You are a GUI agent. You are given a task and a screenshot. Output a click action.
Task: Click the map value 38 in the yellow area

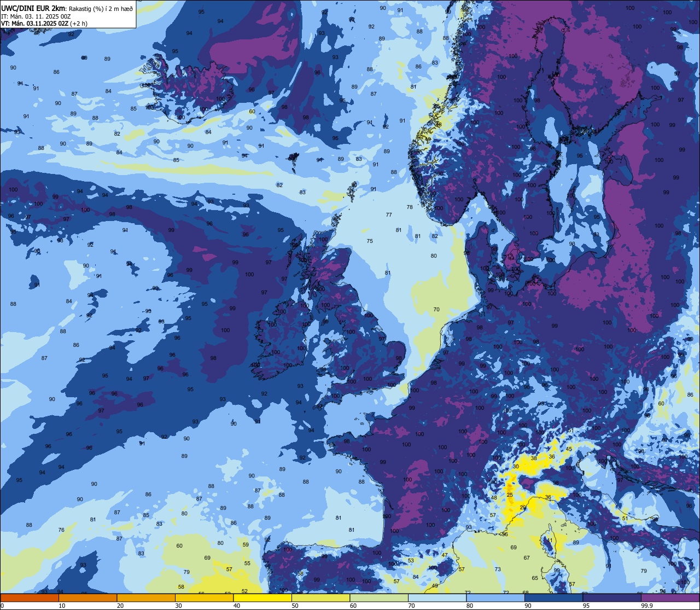tap(534, 458)
